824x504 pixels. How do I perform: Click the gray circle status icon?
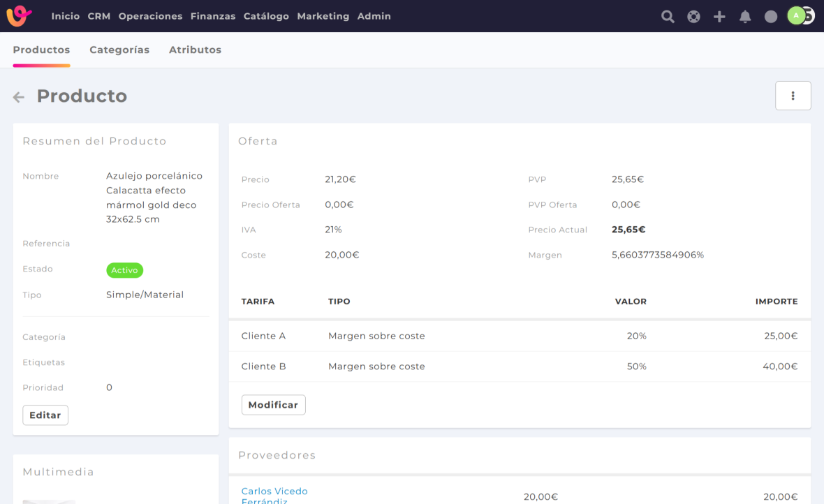[x=771, y=17]
